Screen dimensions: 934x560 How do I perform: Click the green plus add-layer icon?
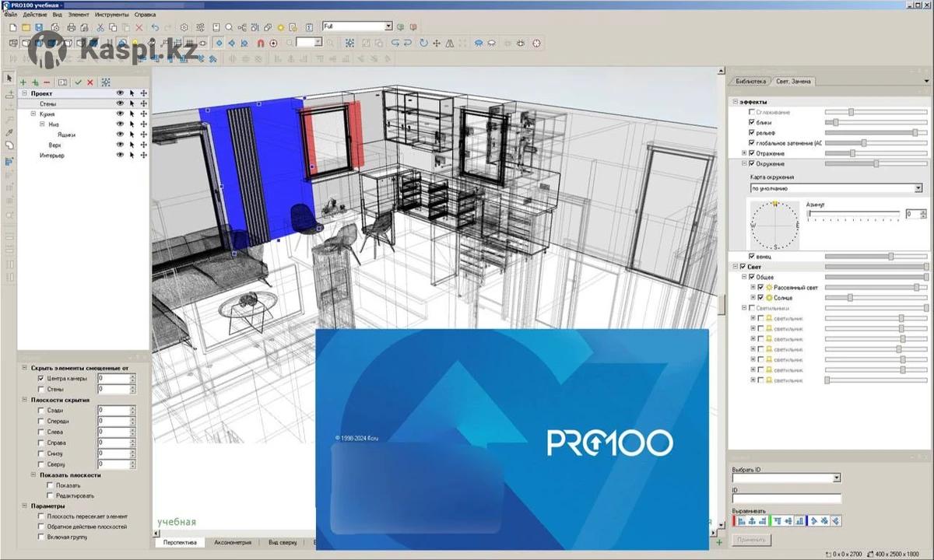click(x=23, y=82)
